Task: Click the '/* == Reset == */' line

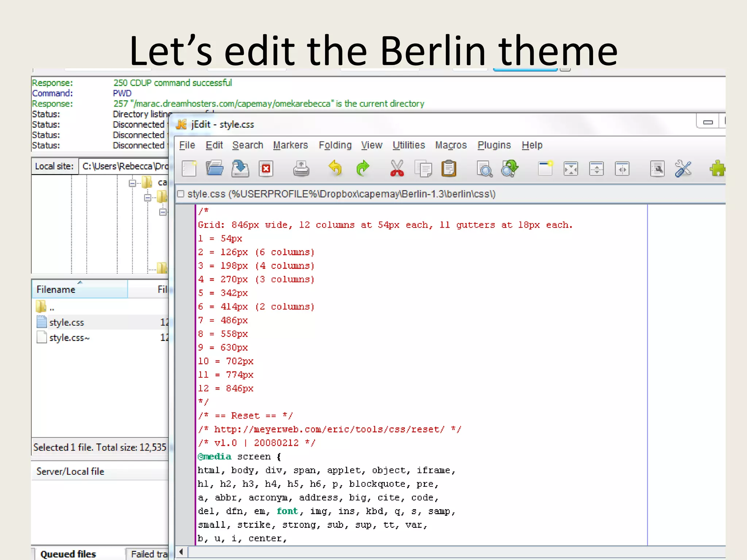Action: (x=245, y=416)
